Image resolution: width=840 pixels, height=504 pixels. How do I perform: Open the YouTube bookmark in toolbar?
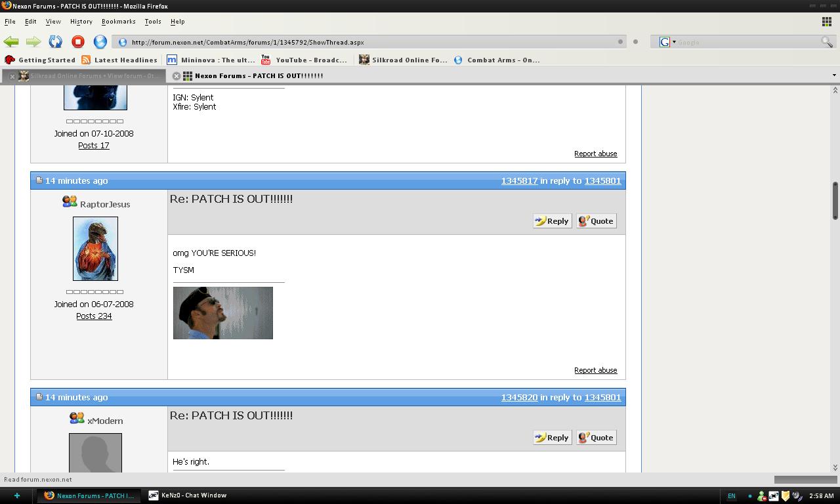(x=304, y=60)
